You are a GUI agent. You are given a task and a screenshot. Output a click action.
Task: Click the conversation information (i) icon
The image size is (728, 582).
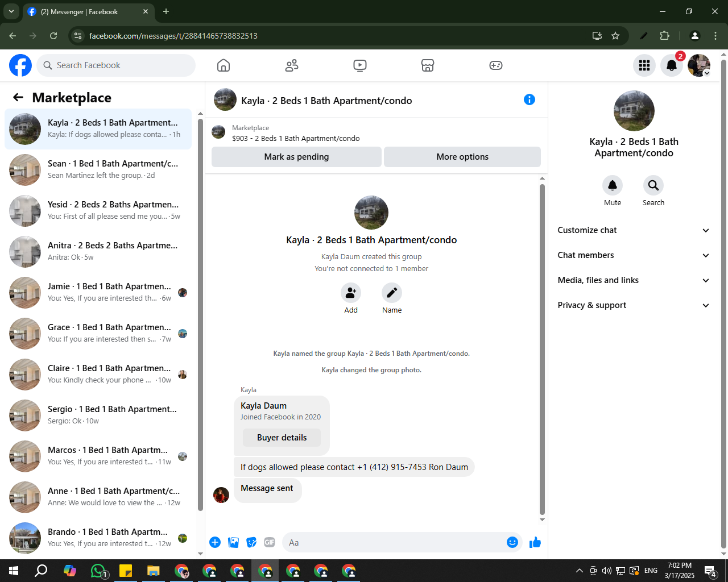click(530, 99)
